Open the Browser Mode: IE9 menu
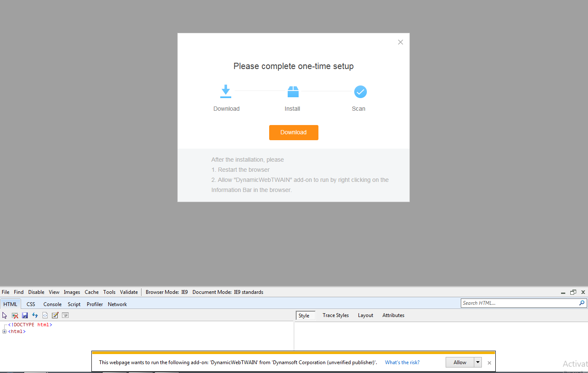The width and height of the screenshot is (588, 373). tap(167, 292)
